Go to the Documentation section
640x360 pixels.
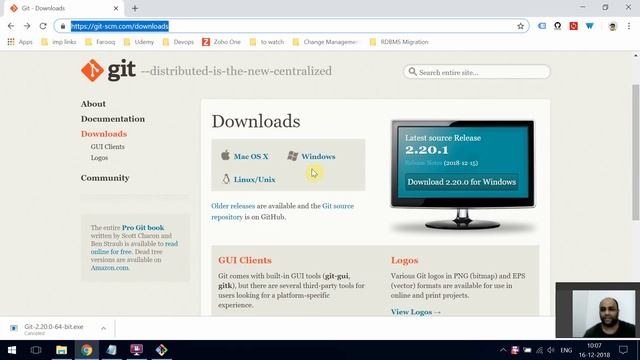[x=113, y=119]
